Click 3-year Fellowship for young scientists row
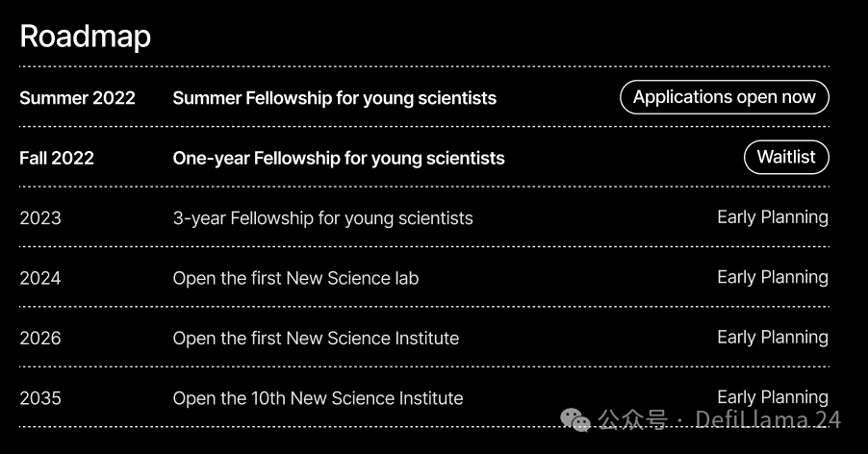 click(424, 218)
